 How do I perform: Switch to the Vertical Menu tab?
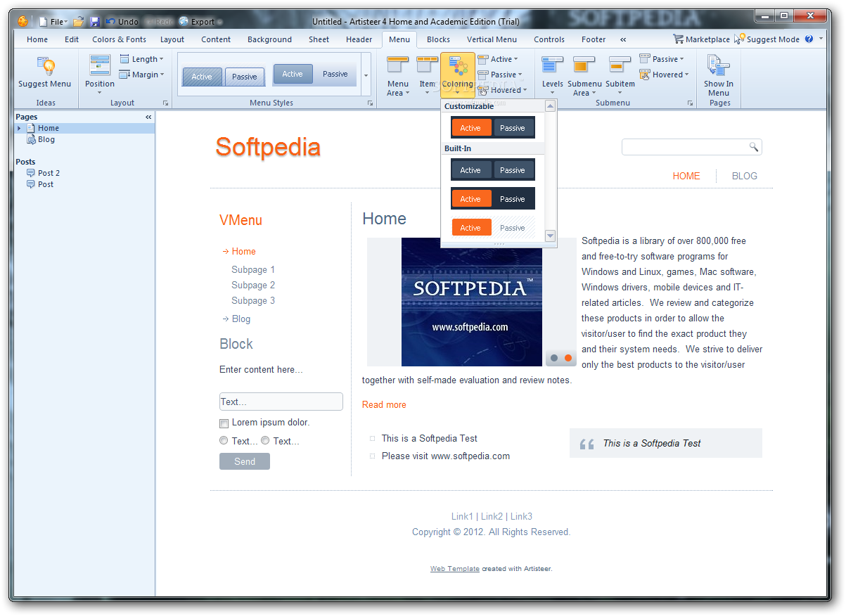492,39
